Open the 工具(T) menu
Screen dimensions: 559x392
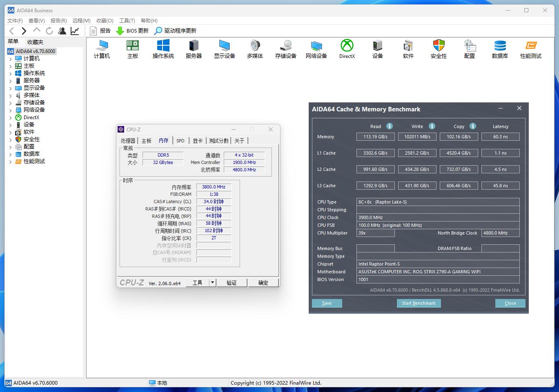coord(127,20)
